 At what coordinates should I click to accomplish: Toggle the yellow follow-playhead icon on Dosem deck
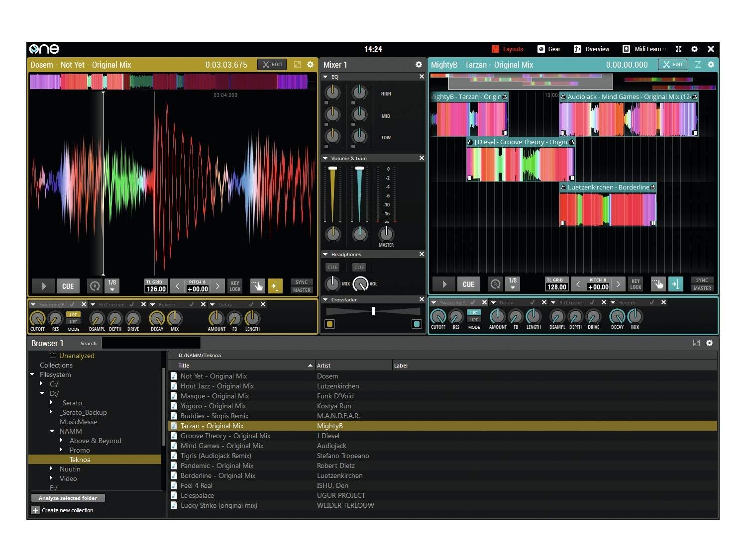point(275,286)
